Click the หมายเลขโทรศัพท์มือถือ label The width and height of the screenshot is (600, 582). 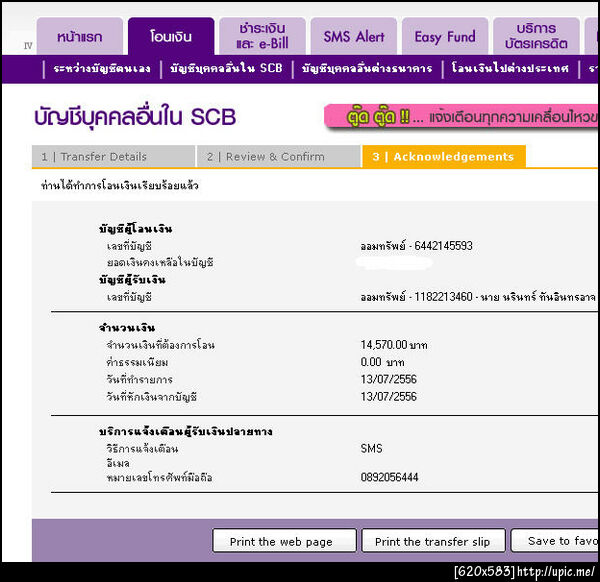[159, 478]
